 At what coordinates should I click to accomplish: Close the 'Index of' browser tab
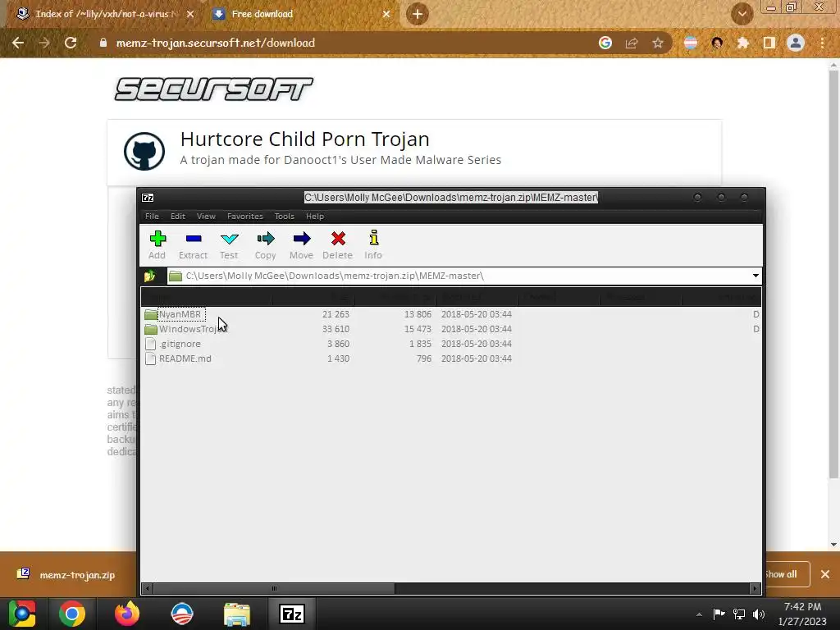tap(190, 15)
